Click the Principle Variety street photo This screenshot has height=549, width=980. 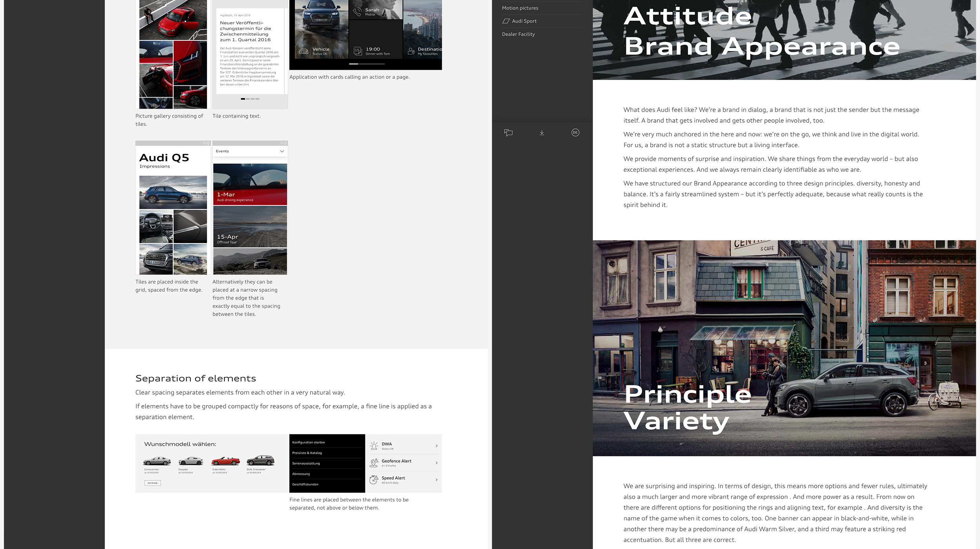tap(784, 348)
